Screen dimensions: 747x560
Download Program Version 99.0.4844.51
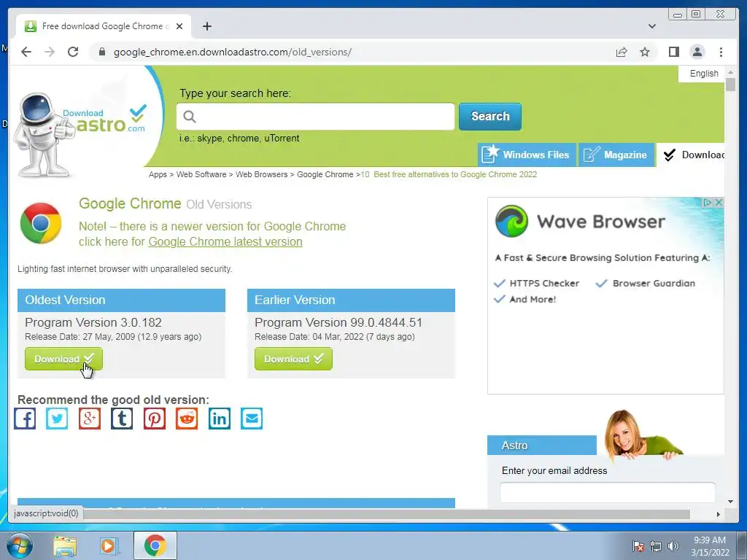(293, 359)
